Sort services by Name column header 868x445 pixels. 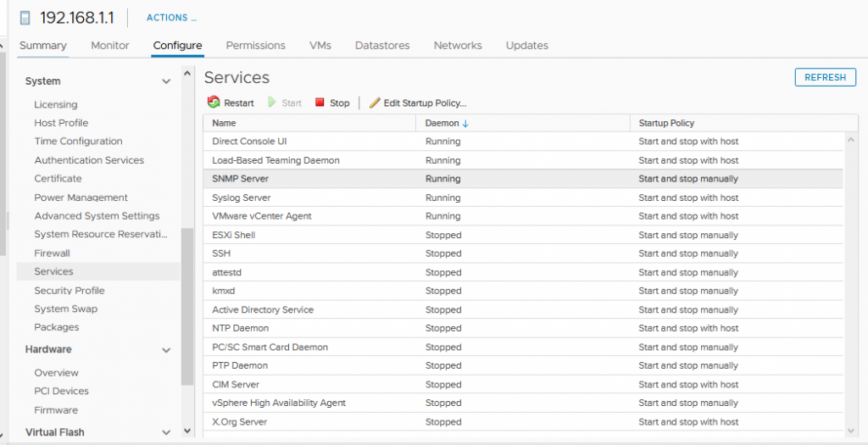(x=225, y=124)
